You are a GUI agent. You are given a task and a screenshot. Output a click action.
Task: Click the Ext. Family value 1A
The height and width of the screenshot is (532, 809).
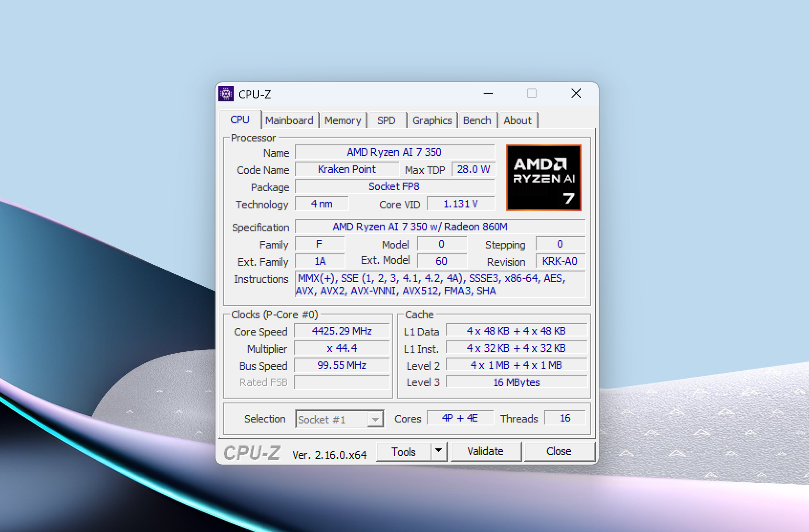point(320,261)
